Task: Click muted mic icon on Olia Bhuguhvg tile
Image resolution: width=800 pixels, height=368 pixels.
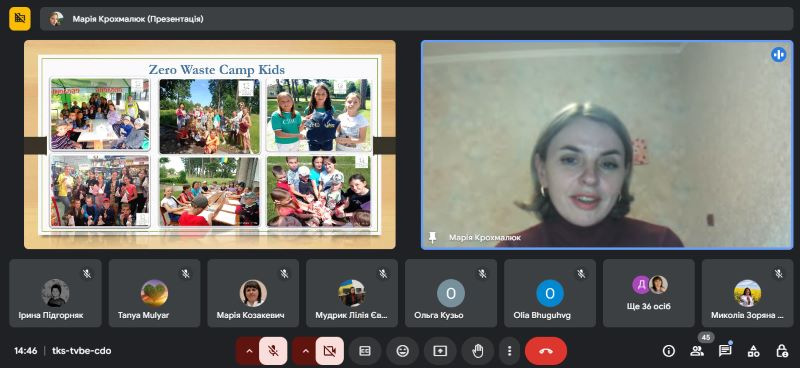Action: [x=582, y=274]
